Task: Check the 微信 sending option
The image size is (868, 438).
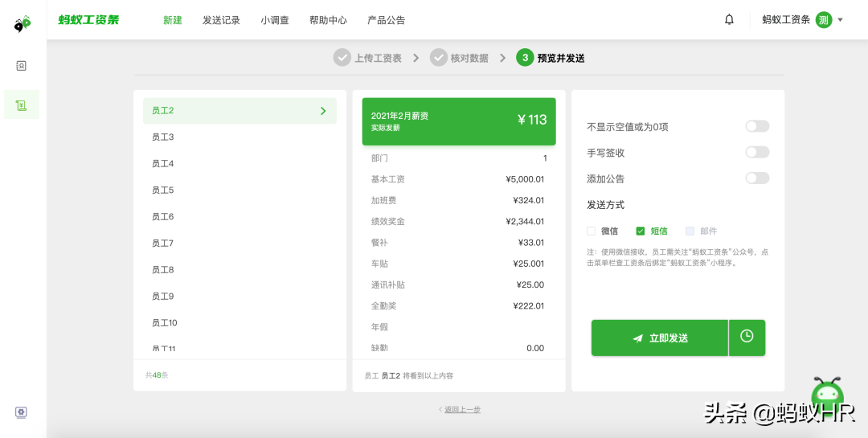Action: pyautogui.click(x=592, y=231)
